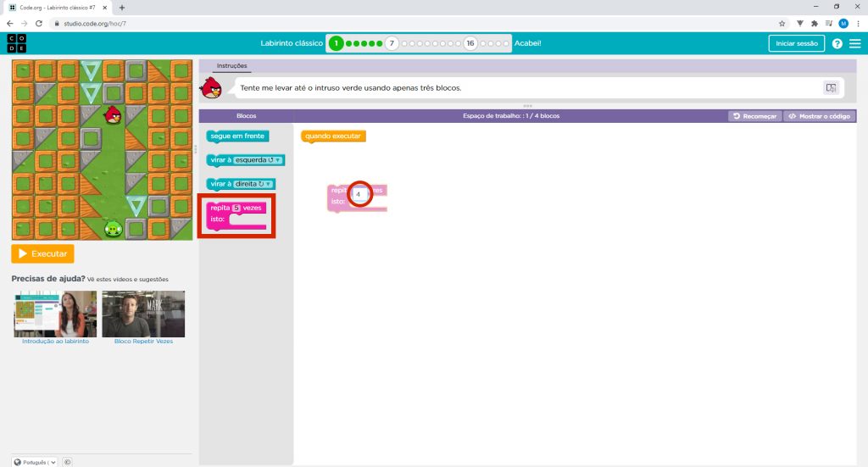This screenshot has height=467, width=868.
Task: Select the last level dot before Acabei!
Action: click(506, 43)
